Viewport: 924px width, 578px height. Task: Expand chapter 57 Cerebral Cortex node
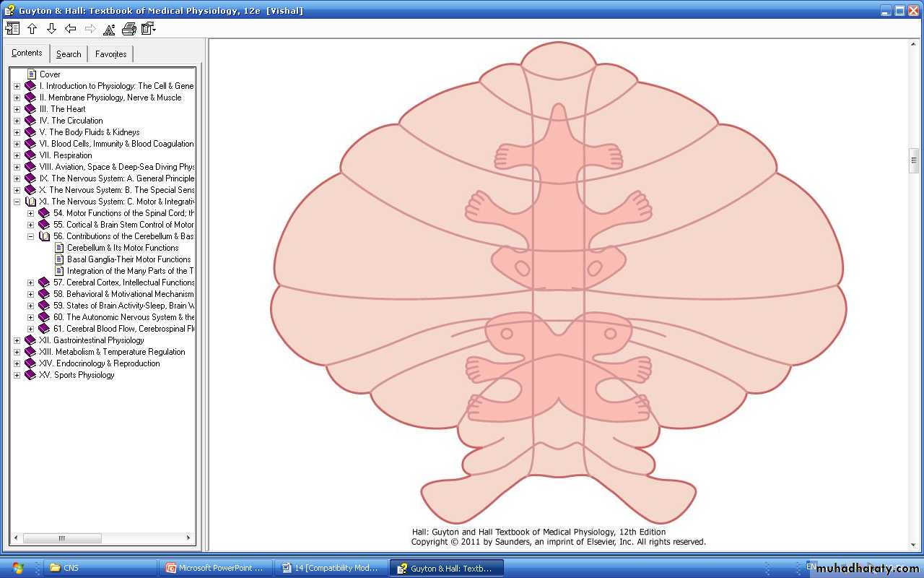[31, 282]
